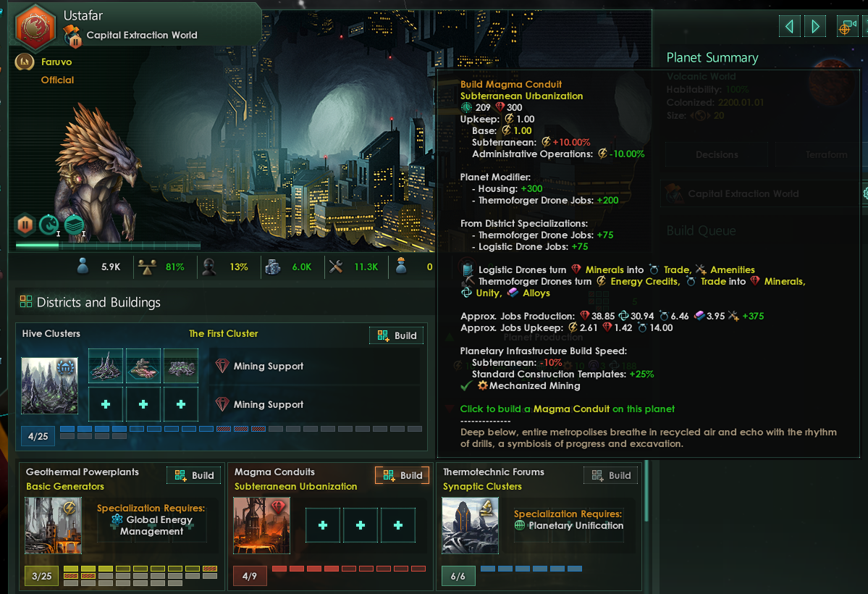Click the stacked layers trait icon under the portrait
The height and width of the screenshot is (594, 868).
(x=74, y=225)
